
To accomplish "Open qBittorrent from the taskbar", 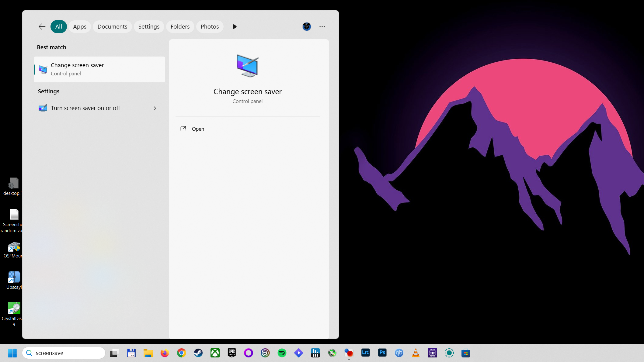I will (399, 353).
